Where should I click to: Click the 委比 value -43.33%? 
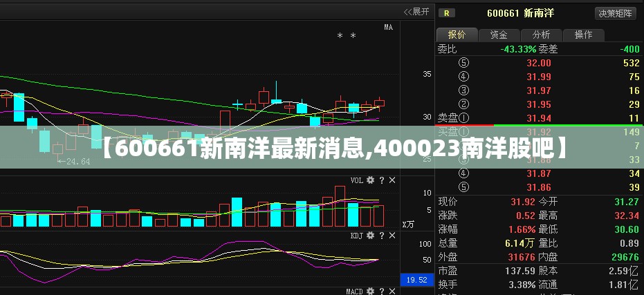coord(518,49)
